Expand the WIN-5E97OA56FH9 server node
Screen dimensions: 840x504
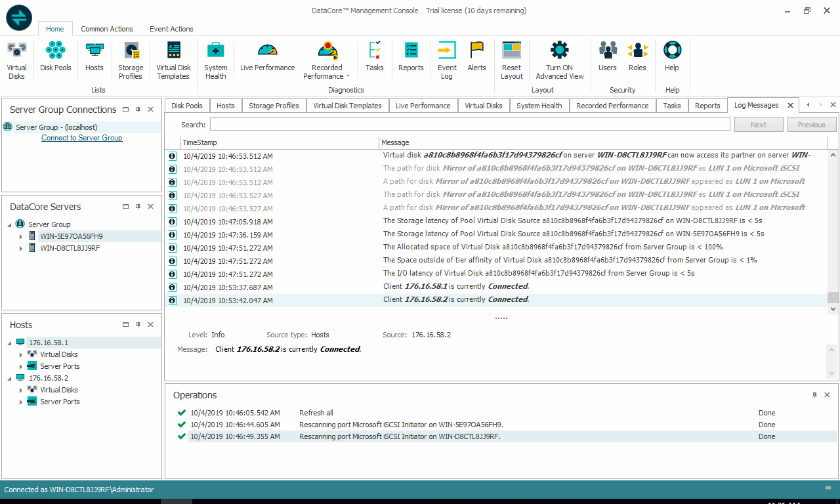21,236
